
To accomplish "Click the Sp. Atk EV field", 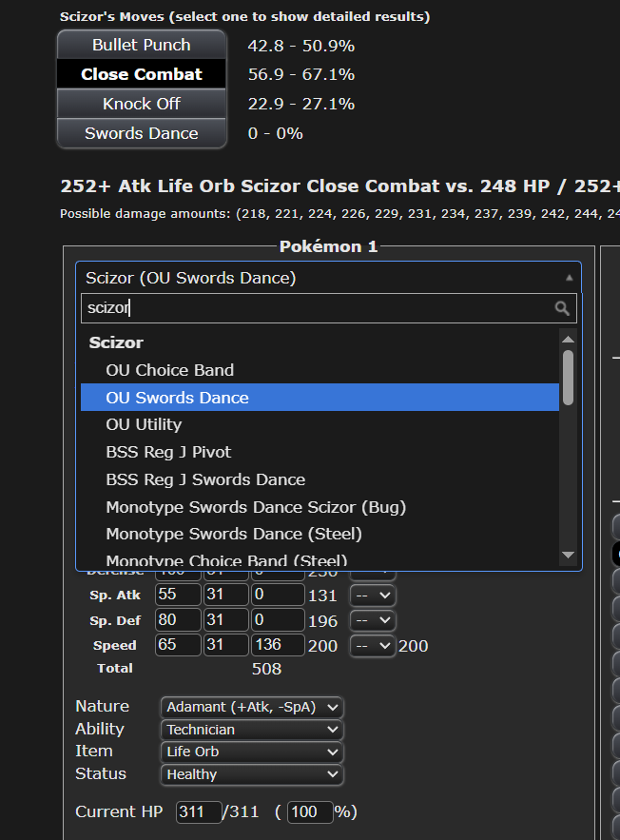I will coord(278,595).
